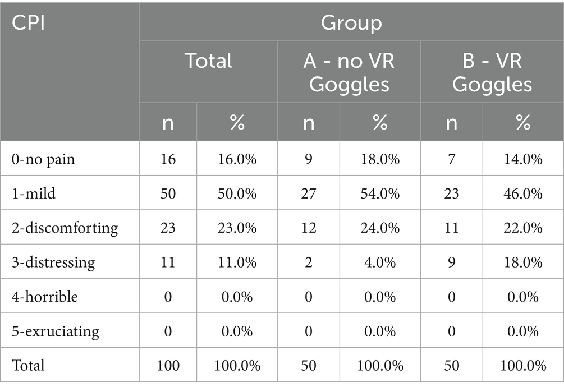Image resolution: width=564 pixels, height=392 pixels.
Task: Click the 14.0% cell in no pain row
Action: [x=523, y=159]
